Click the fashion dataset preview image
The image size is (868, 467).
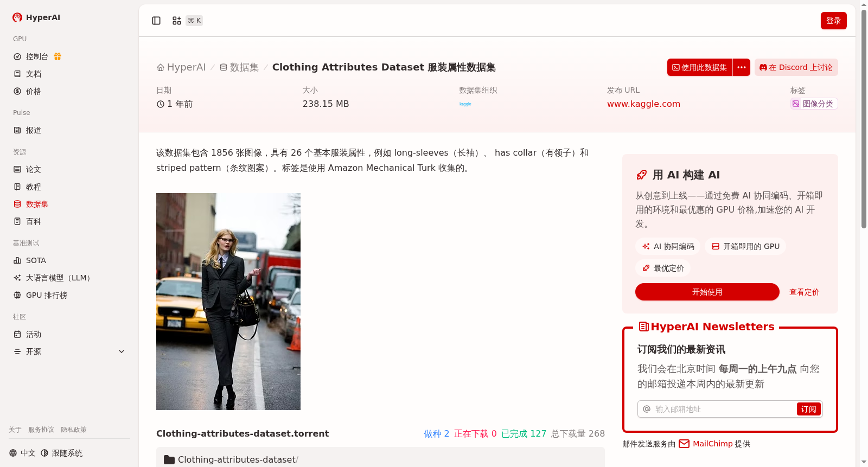point(228,302)
